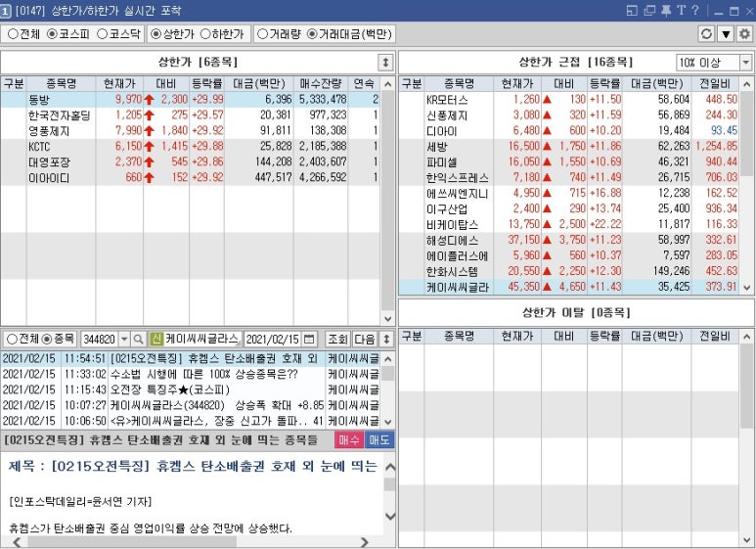
Task: Sort by 연속 column header
Action: click(x=364, y=84)
